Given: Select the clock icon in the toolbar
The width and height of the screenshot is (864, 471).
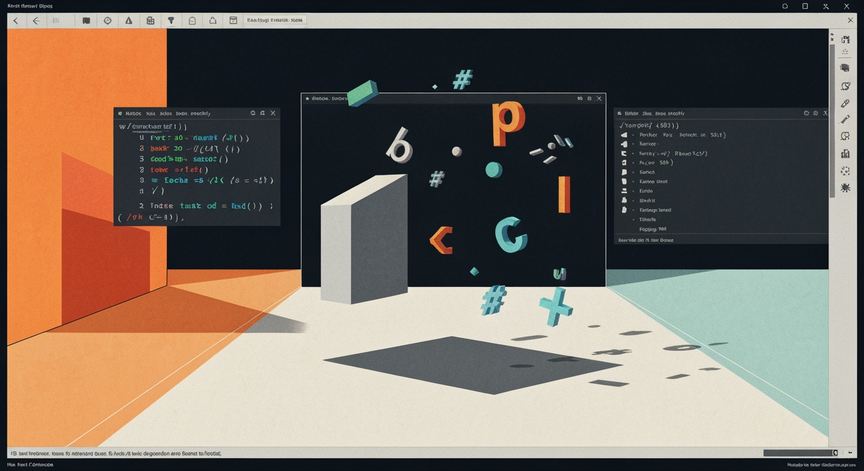Looking at the screenshot, I should (x=107, y=20).
